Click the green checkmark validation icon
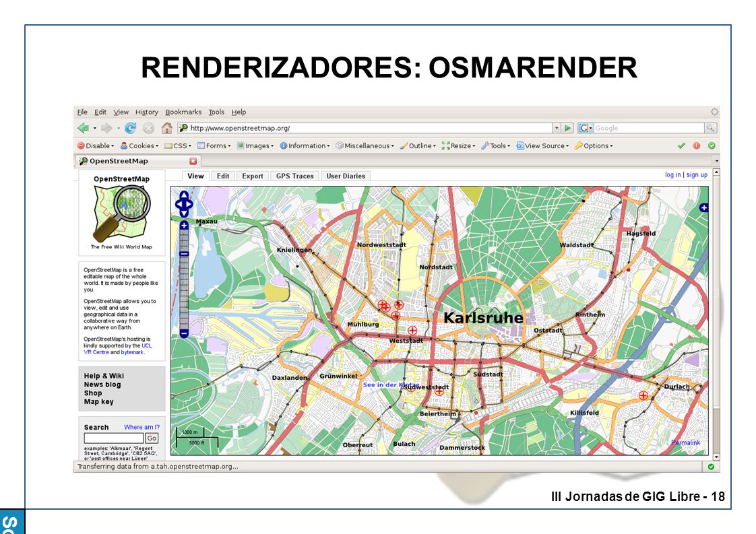This screenshot has height=534, width=756. (681, 145)
